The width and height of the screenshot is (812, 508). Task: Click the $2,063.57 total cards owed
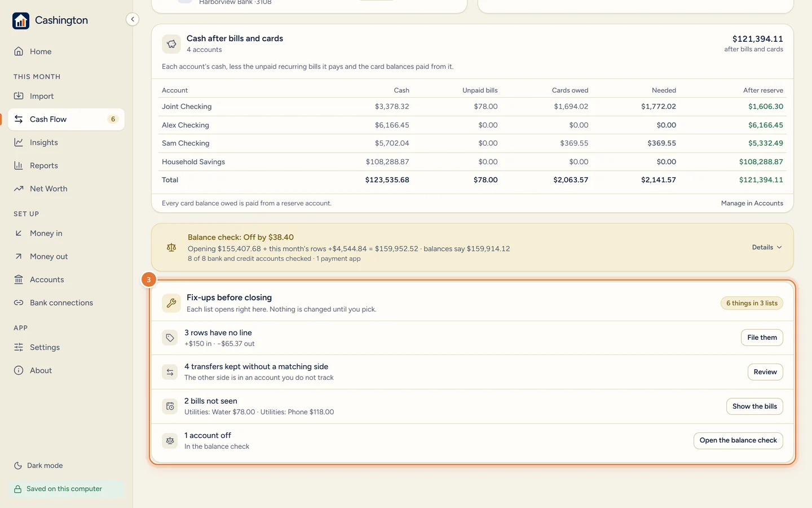pos(571,180)
